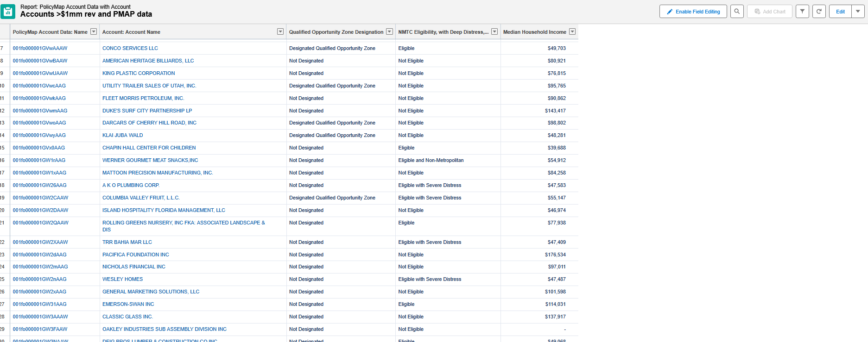Screen dimensions: 868x342
Task: Open Account Name column dropdown arrow
Action: point(280,31)
